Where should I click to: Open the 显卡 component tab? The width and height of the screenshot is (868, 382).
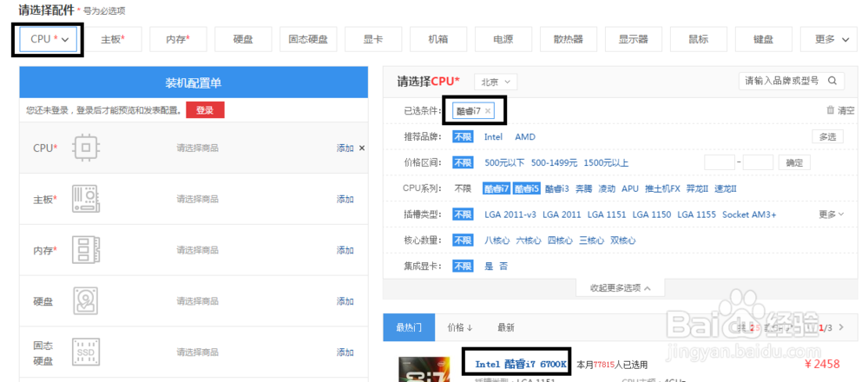pos(373,39)
